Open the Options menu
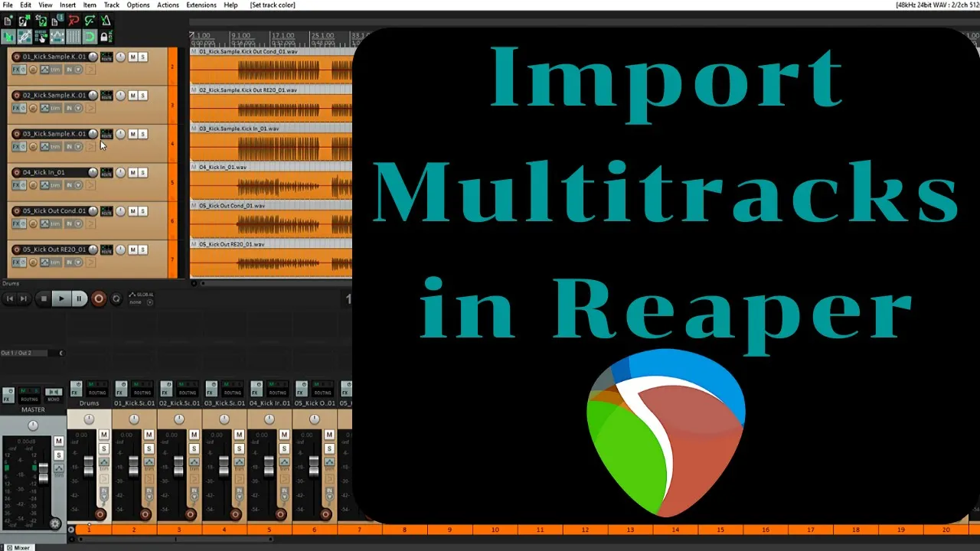Screen dimensions: 980x551 pyautogui.click(x=138, y=5)
